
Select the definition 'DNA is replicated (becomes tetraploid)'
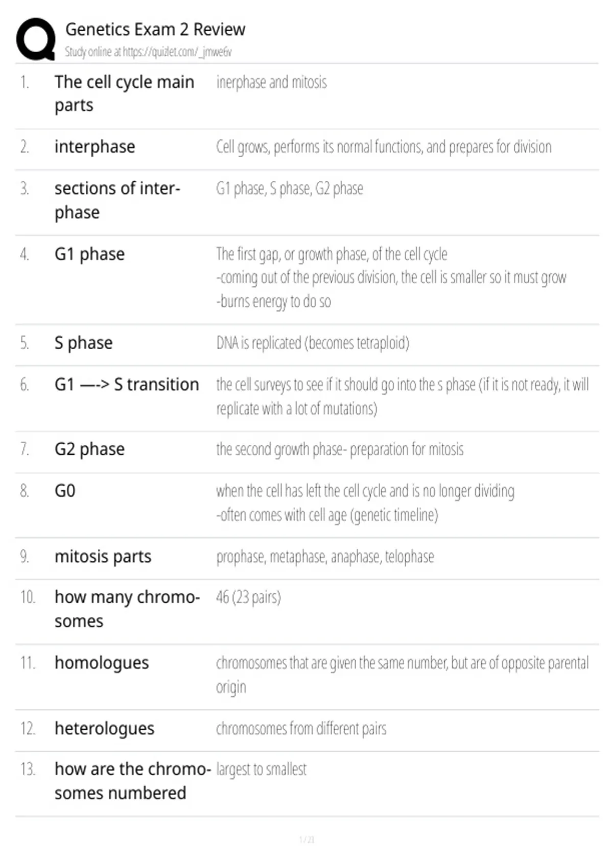313,343
